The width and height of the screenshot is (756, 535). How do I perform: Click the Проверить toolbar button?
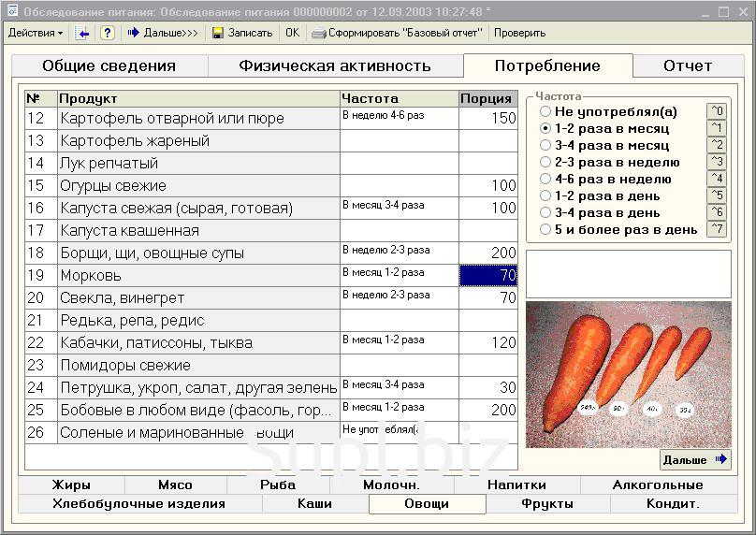click(519, 33)
